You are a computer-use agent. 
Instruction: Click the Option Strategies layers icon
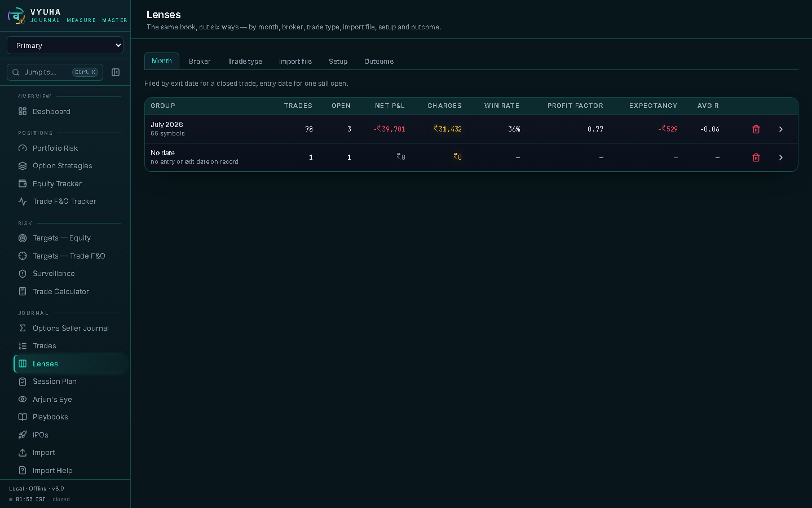23,166
